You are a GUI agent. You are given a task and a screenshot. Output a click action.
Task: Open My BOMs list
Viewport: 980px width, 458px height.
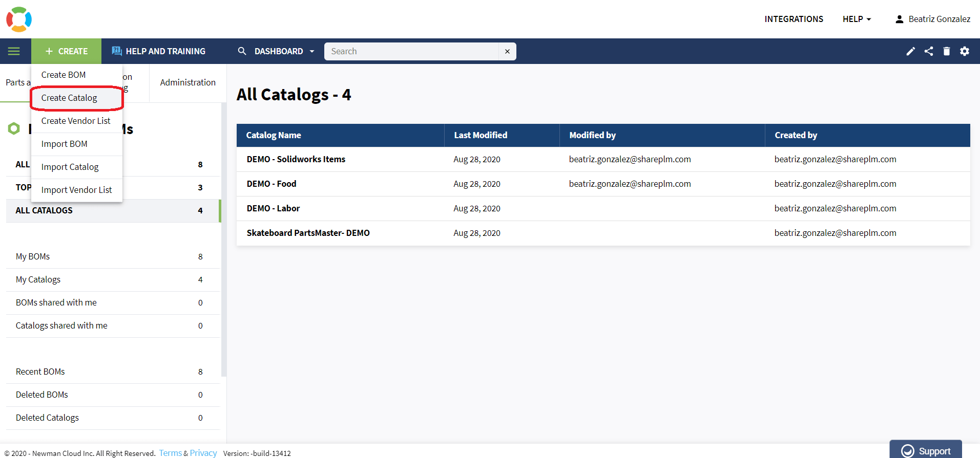tap(113, 256)
